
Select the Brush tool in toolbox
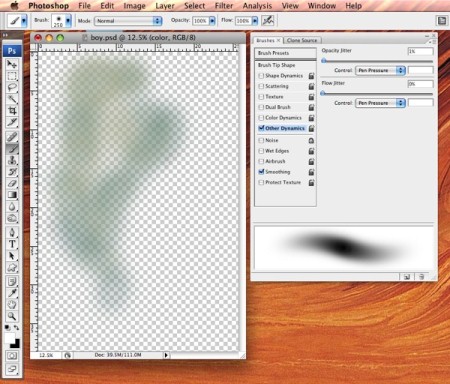12,149
